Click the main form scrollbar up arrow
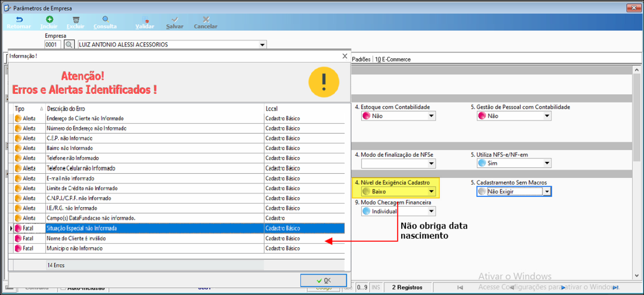Viewport: 644px width, 295px height. 637,70
